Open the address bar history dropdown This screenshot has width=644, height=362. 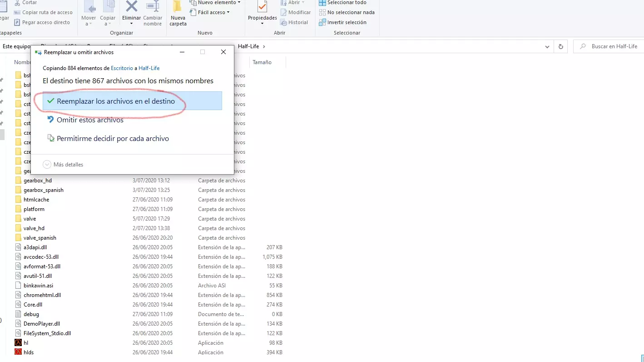pos(548,46)
